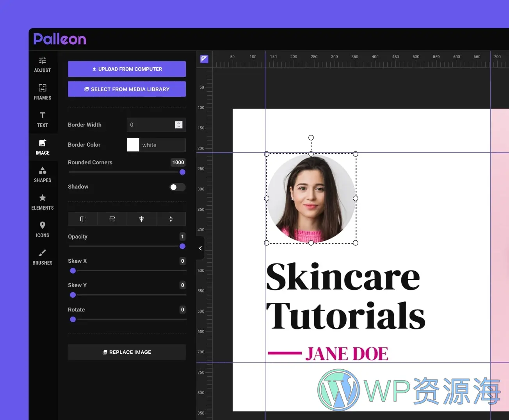
Task: Center the image horizontally on canvas
Action: coord(141,219)
